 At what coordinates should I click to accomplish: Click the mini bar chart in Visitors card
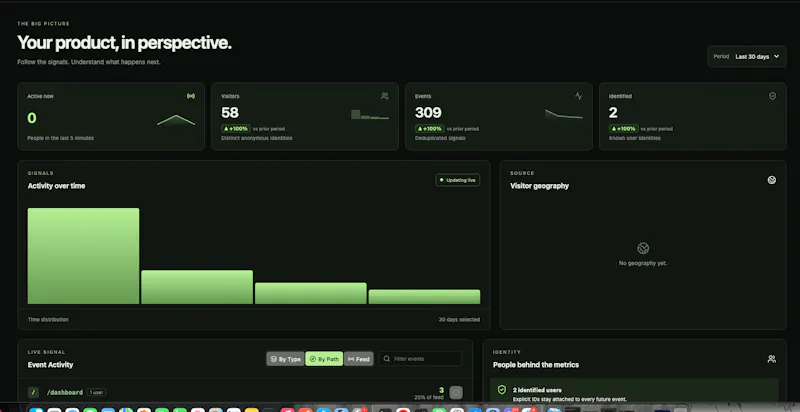click(370, 115)
